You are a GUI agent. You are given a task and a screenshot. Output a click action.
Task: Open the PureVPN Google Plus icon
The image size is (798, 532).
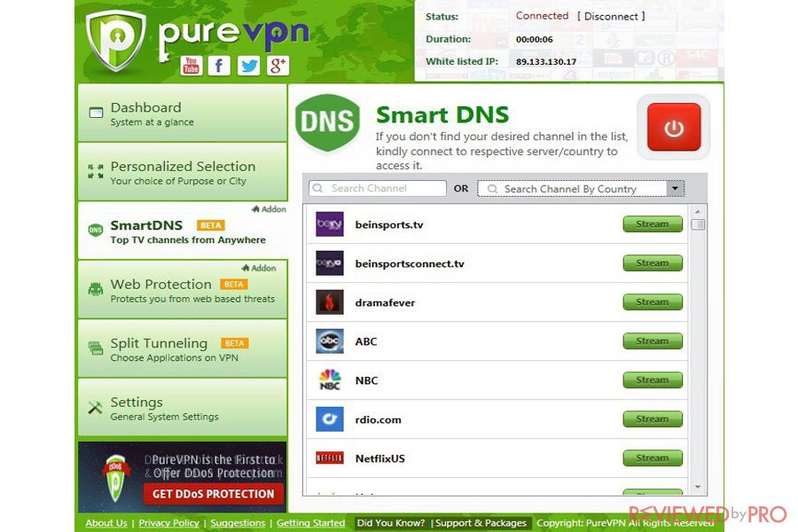(x=278, y=65)
